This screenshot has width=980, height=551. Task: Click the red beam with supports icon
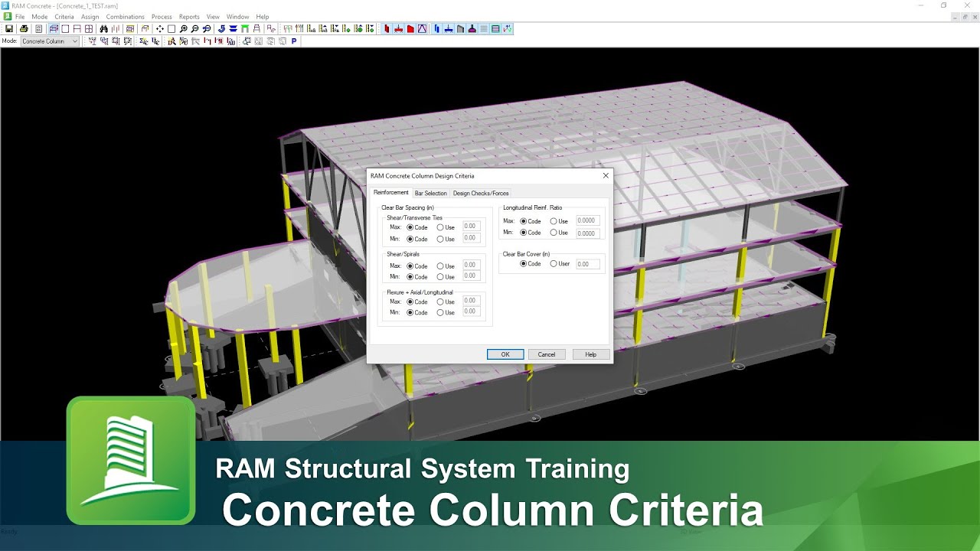(x=399, y=29)
